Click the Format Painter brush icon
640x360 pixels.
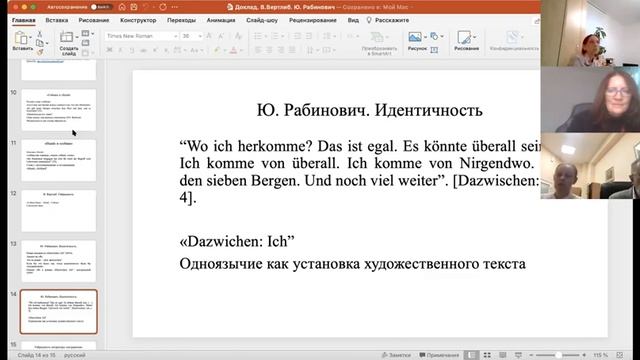pos(40,52)
